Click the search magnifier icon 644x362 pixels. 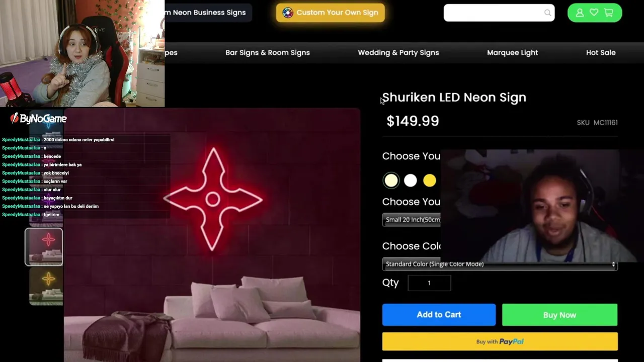pyautogui.click(x=547, y=13)
